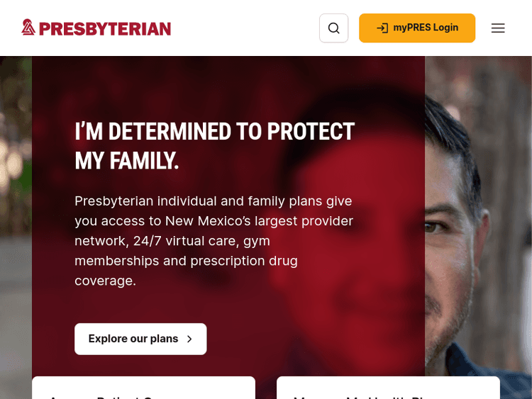Open the bottom-right white card
Screen dimensions: 532x399
click(x=388, y=388)
